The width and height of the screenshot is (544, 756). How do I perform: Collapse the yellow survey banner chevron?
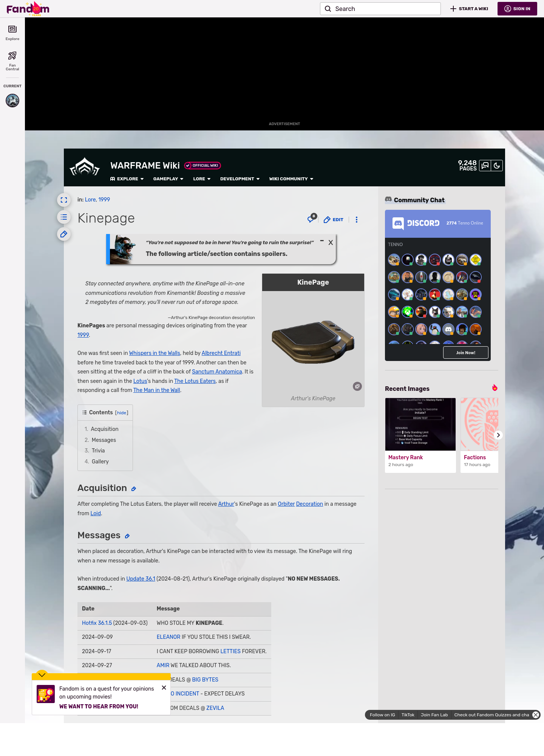pyautogui.click(x=42, y=675)
